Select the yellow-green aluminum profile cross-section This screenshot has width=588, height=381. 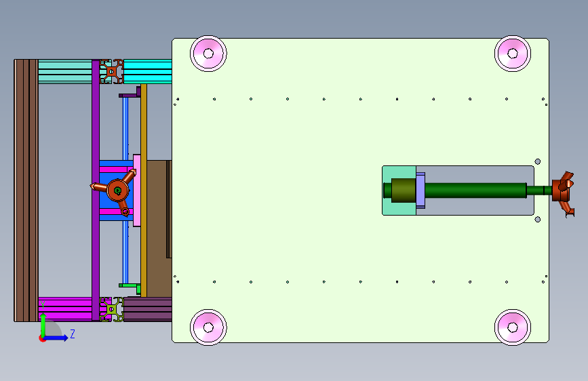pyautogui.click(x=112, y=309)
